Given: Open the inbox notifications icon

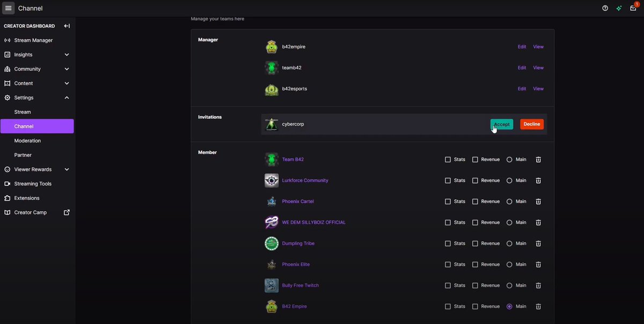Looking at the screenshot, I should (x=633, y=8).
